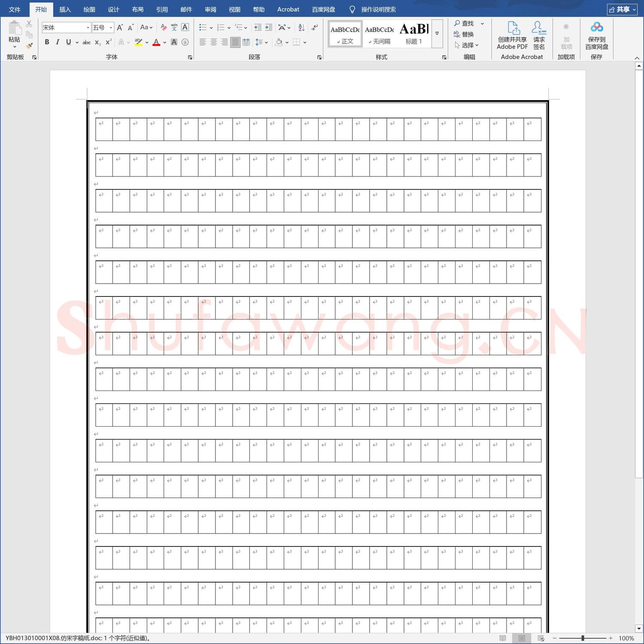Open the phonetic guide (wén) tool
Screen dimensions: 644x644
point(174,27)
